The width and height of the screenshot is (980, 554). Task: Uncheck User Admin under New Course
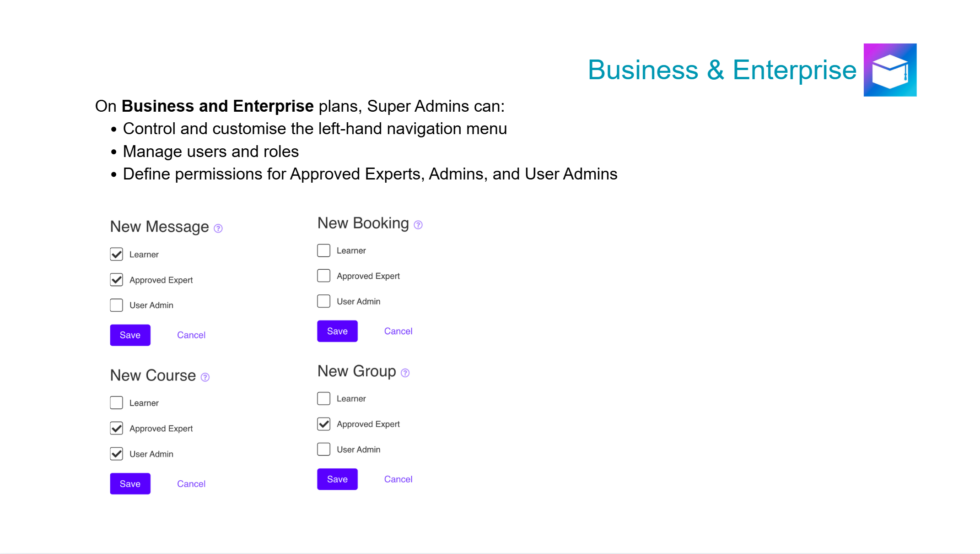click(x=117, y=454)
